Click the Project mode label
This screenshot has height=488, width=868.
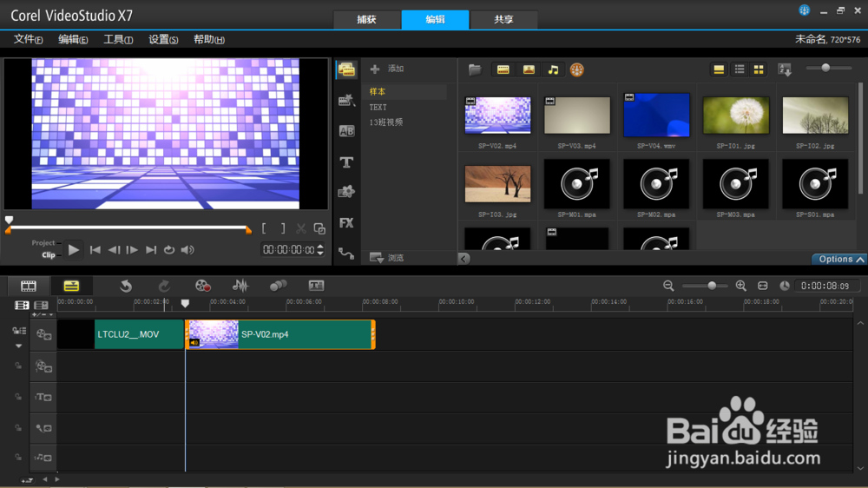point(43,242)
